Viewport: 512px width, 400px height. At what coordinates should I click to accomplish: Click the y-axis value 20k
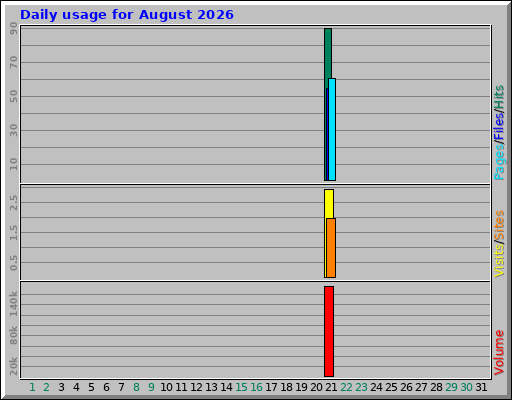14,366
